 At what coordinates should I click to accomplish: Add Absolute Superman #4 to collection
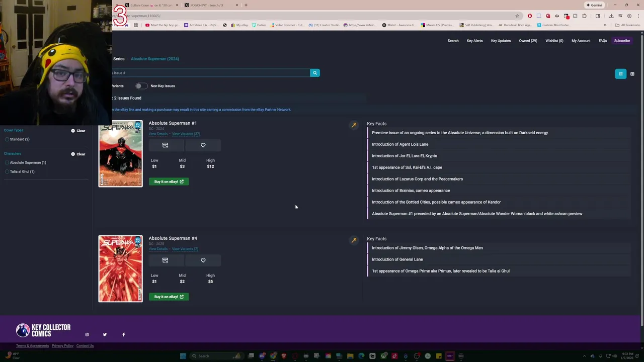click(x=165, y=260)
